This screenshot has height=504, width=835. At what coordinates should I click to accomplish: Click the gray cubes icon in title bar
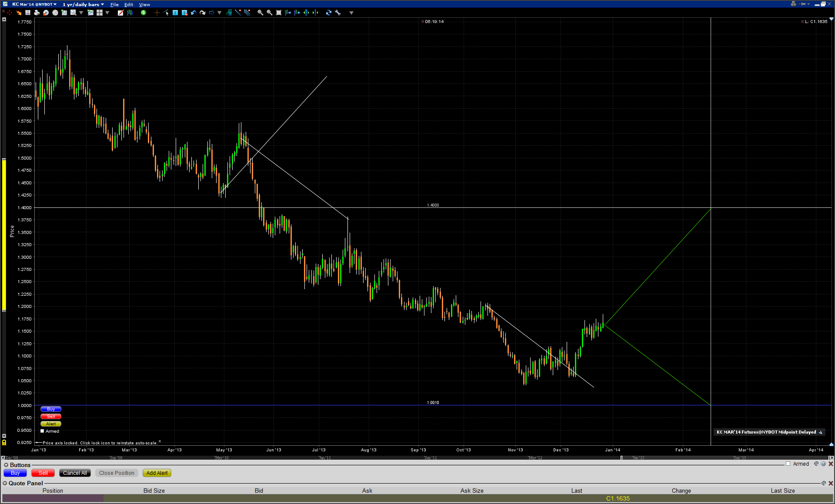coord(794,4)
